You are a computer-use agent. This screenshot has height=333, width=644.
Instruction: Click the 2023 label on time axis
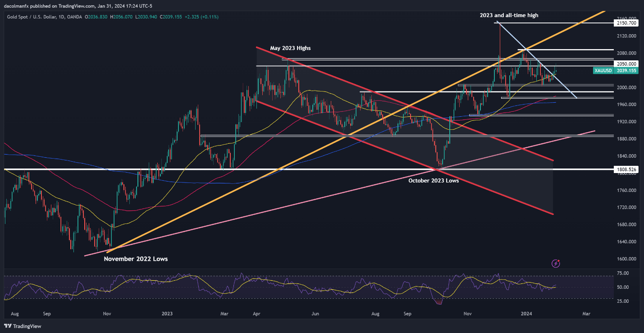point(167,313)
